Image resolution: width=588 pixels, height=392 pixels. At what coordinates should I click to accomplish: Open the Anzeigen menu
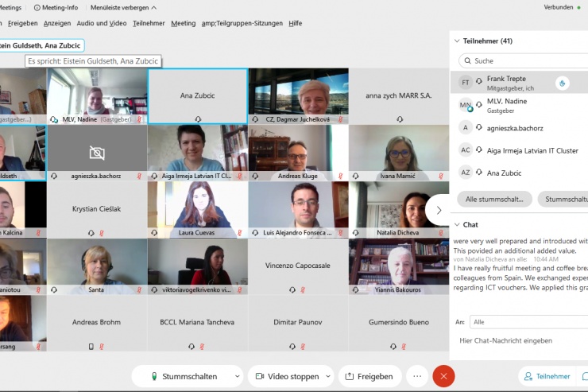(x=57, y=23)
